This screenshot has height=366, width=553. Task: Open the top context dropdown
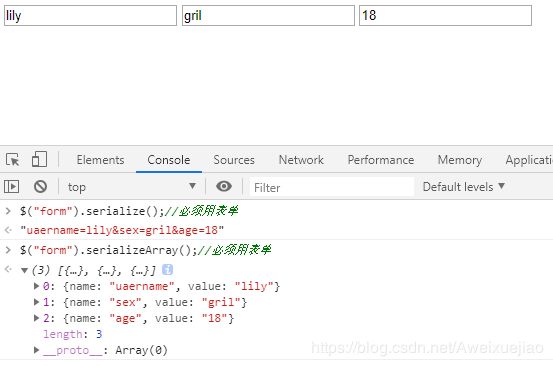[x=132, y=187]
